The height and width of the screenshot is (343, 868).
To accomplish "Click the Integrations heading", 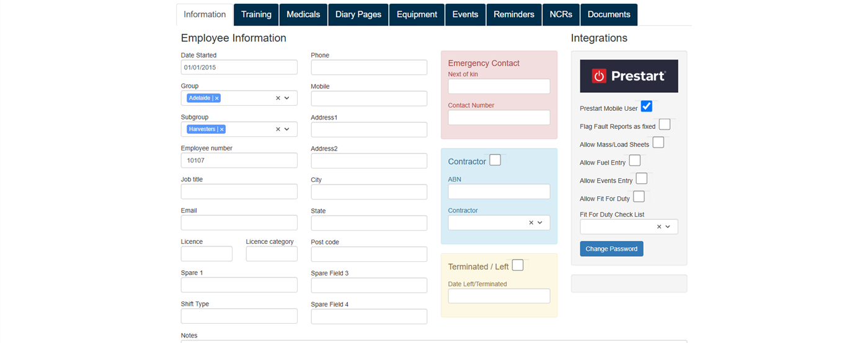I will [x=599, y=38].
